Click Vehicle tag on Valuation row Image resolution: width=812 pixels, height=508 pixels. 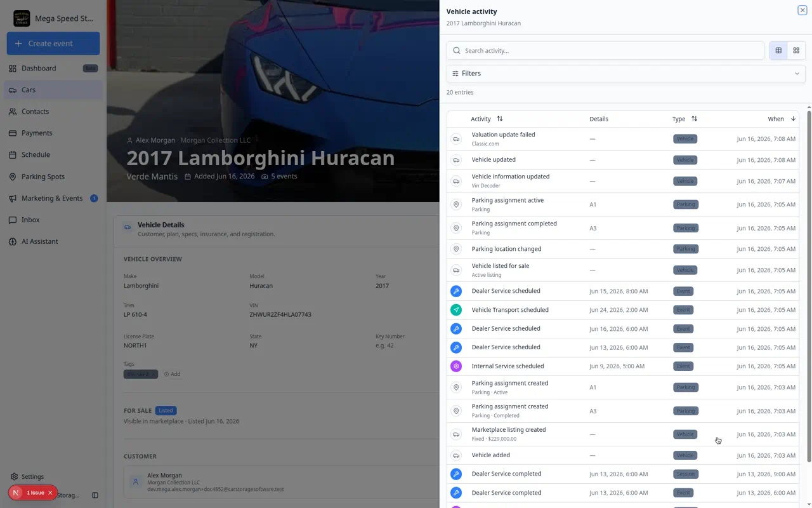coord(685,138)
